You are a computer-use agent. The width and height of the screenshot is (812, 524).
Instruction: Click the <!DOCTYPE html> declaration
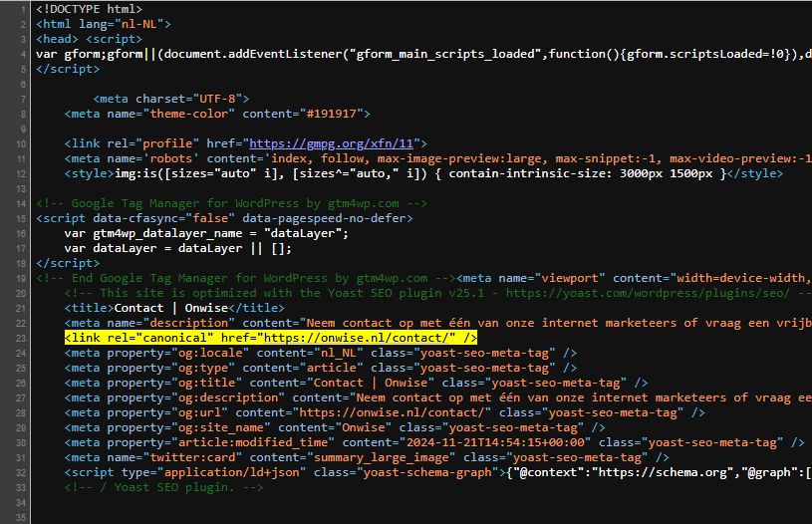point(89,9)
